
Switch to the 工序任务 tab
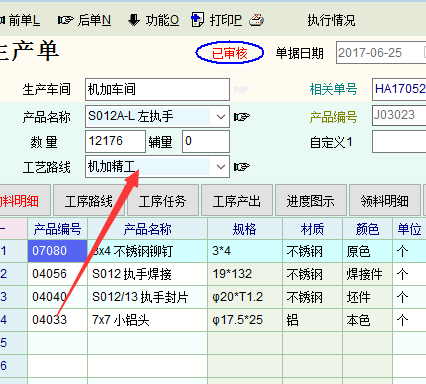click(x=163, y=201)
